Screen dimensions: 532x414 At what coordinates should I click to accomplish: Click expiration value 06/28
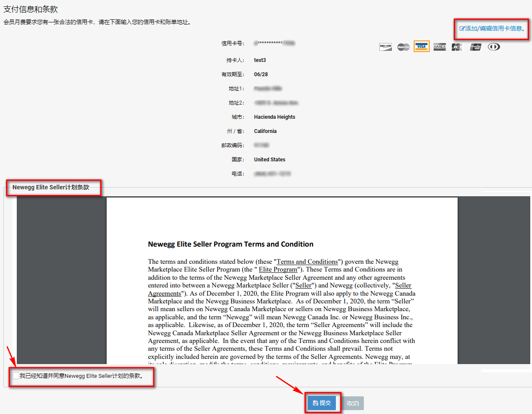(x=261, y=74)
